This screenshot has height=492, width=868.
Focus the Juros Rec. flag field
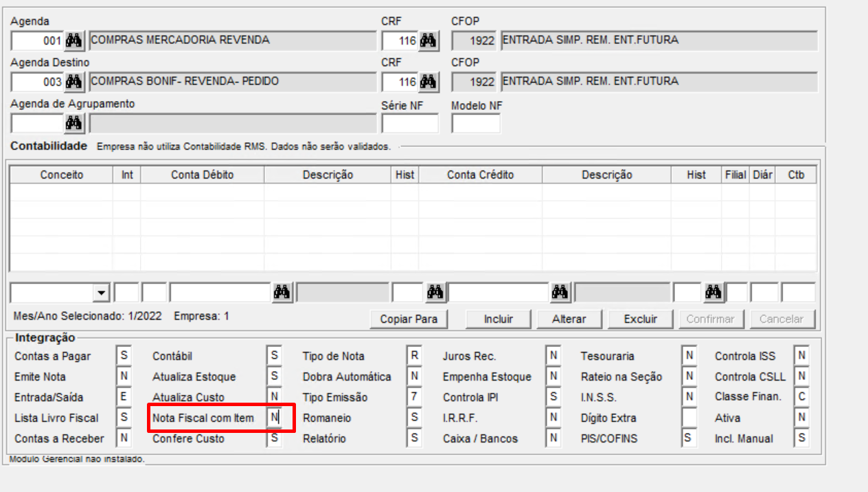point(553,356)
